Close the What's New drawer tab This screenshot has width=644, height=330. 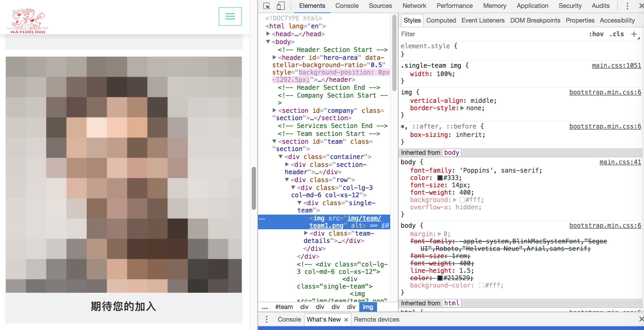click(346, 320)
